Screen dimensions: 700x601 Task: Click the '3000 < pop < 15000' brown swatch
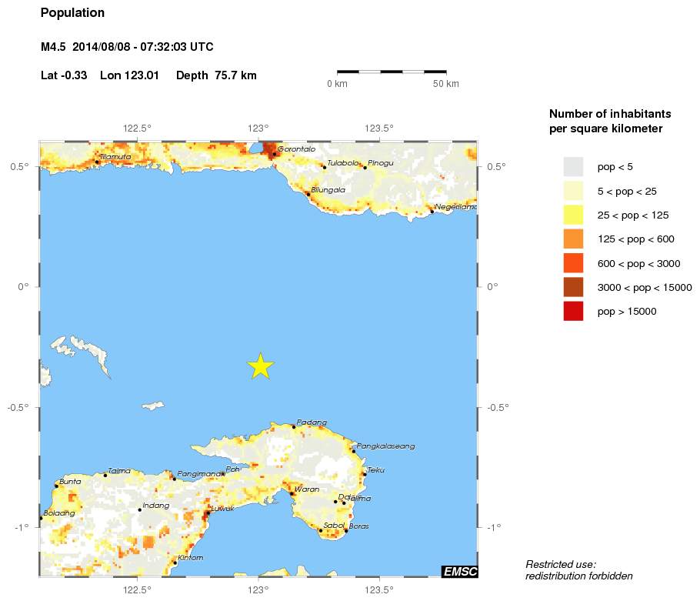pyautogui.click(x=573, y=287)
